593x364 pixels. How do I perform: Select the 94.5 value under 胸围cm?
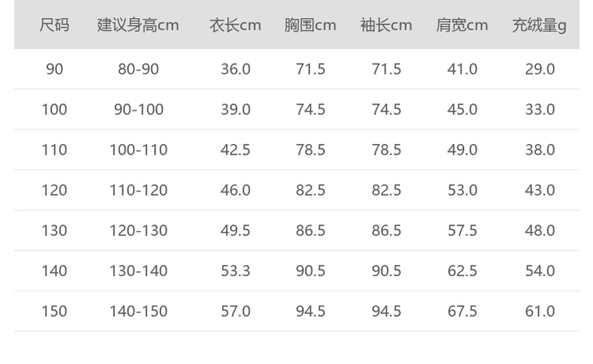[x=310, y=311]
